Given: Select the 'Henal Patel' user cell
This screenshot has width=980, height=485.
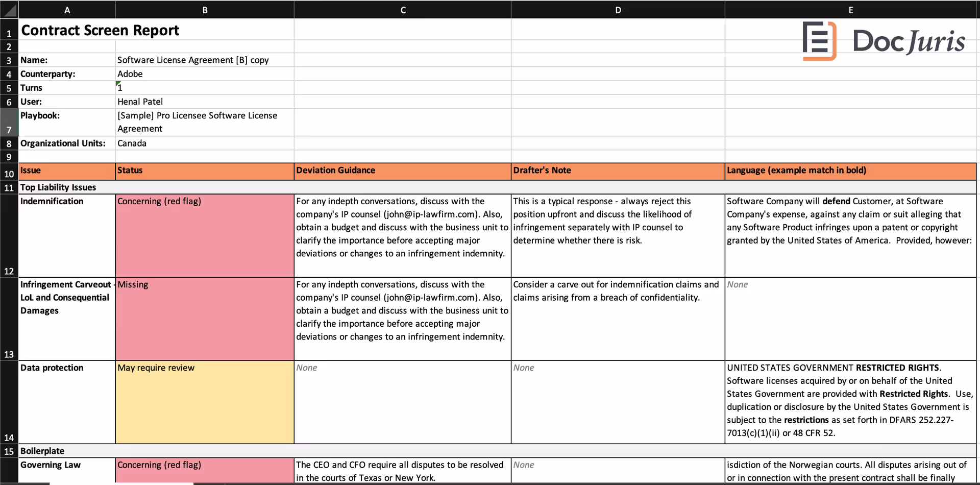Looking at the screenshot, I should click(x=205, y=101).
